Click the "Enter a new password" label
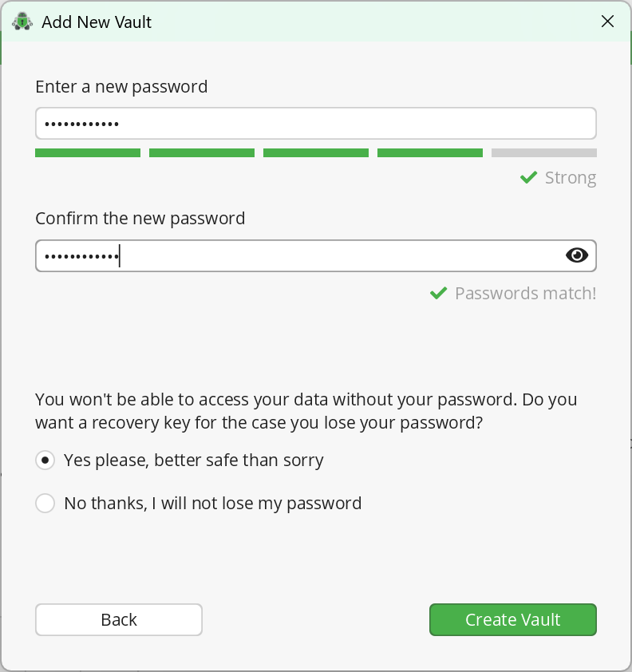 click(x=121, y=86)
